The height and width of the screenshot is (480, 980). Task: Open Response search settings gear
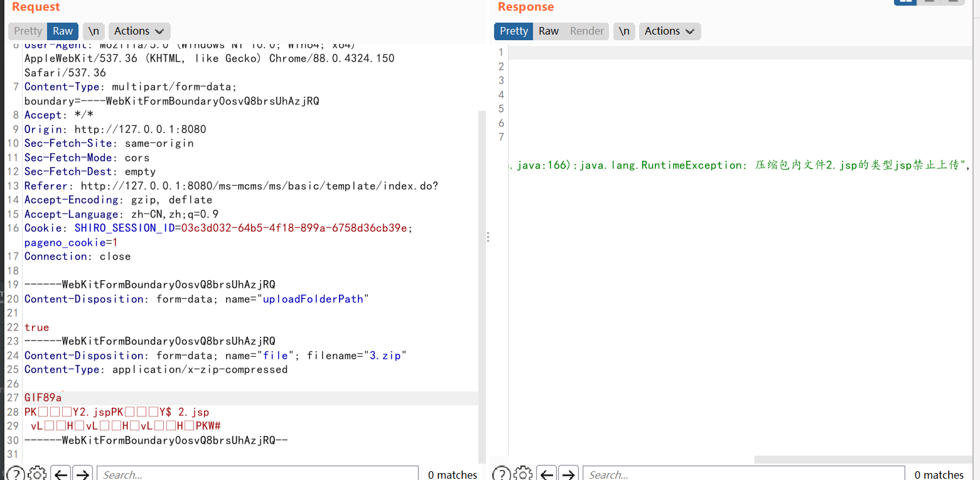click(523, 474)
